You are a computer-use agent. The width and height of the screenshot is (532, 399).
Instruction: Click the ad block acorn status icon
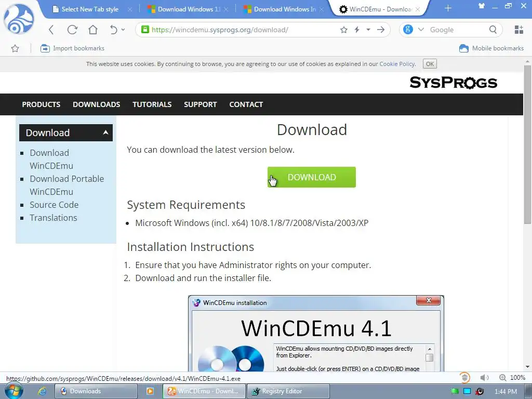(465, 378)
